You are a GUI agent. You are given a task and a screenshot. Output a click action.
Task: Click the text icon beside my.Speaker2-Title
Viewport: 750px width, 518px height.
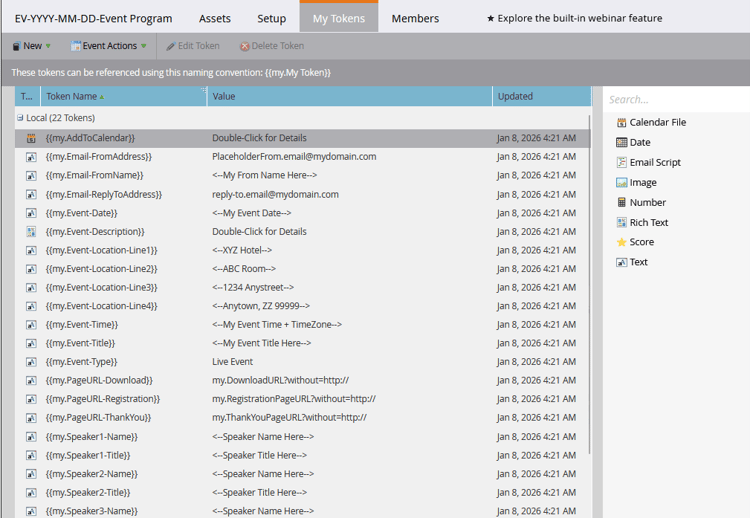(x=31, y=493)
